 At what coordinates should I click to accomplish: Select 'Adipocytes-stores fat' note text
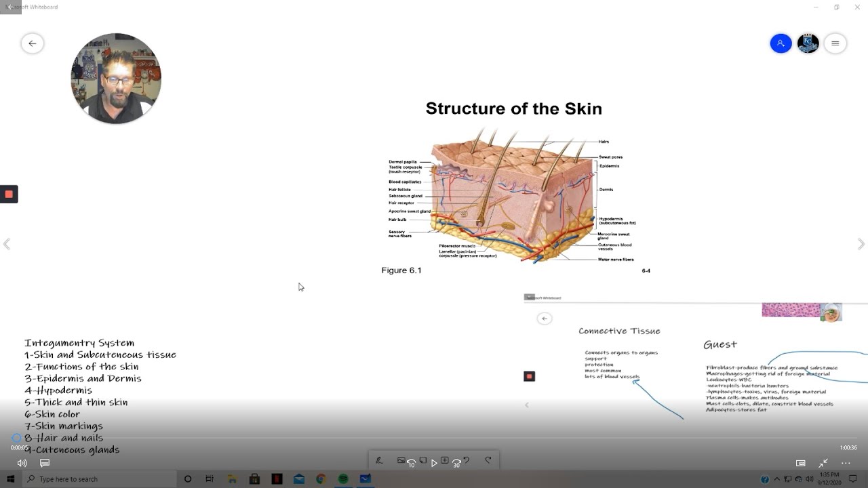pos(736,409)
